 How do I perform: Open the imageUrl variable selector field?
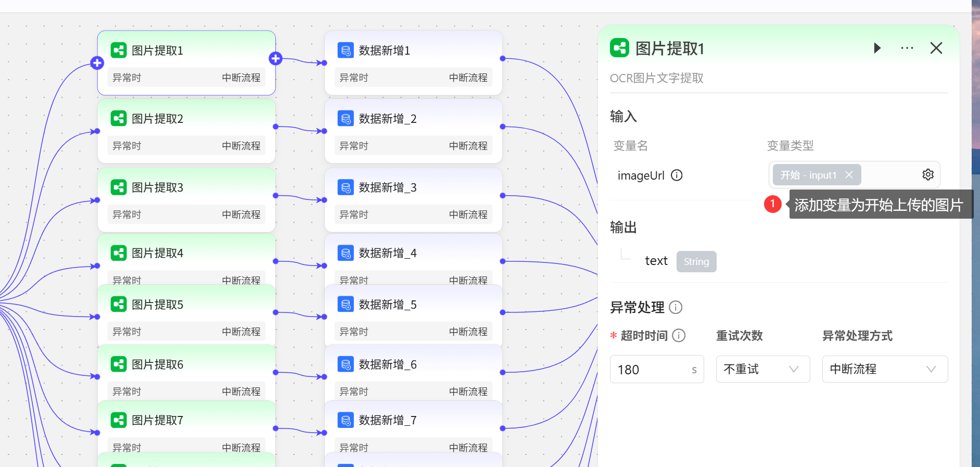point(890,175)
